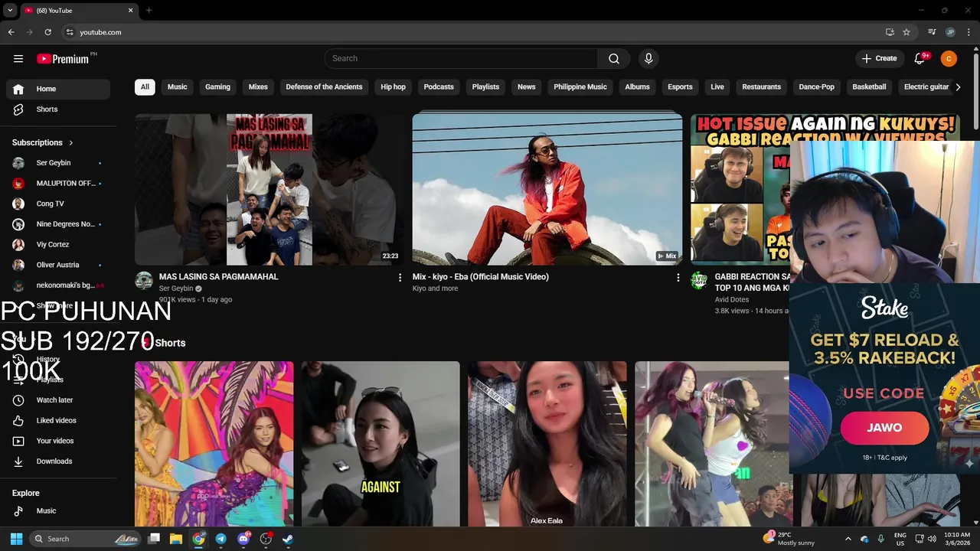Open Steam from the taskbar

click(288, 539)
